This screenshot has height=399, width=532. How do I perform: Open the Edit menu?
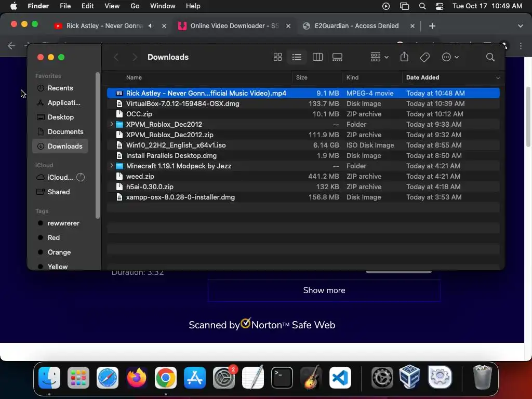pyautogui.click(x=87, y=6)
